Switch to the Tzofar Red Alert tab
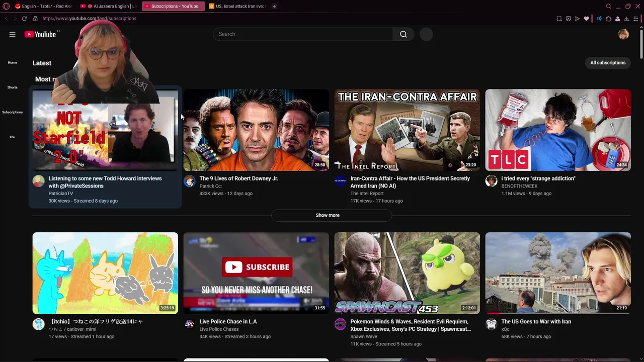This screenshot has height=362, width=644. (x=43, y=6)
